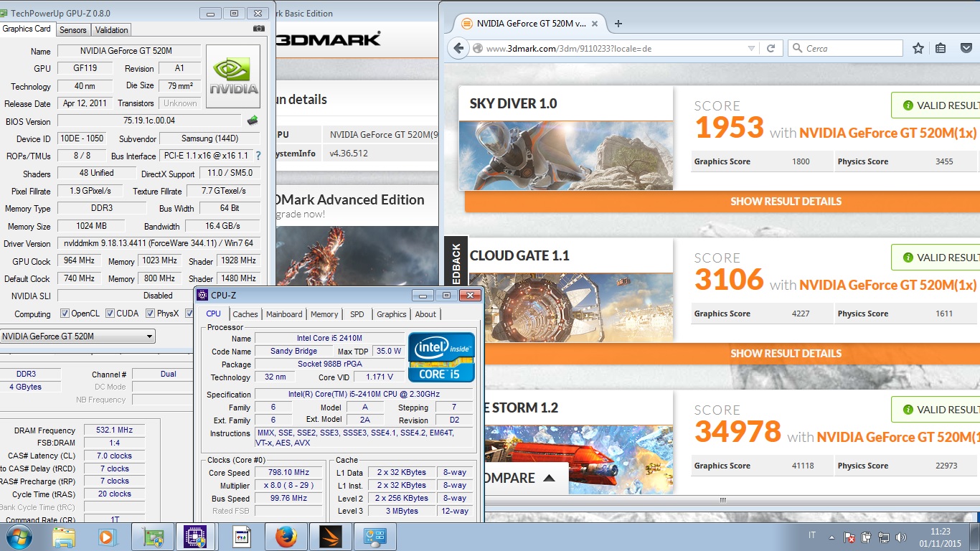Click the Intel Core i5 logo in CPU-Z

click(442, 357)
